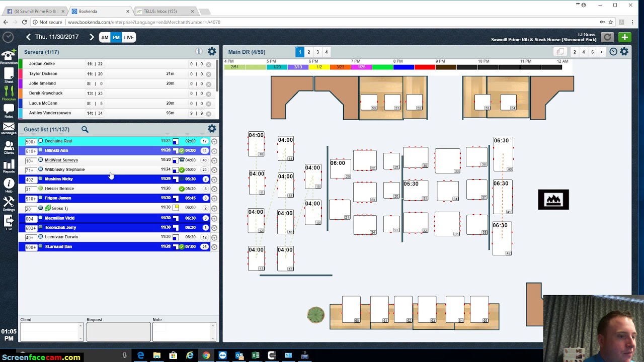Open the Servers panel gear settings
Image resolution: width=644 pixels, height=362 pixels.
click(212, 52)
